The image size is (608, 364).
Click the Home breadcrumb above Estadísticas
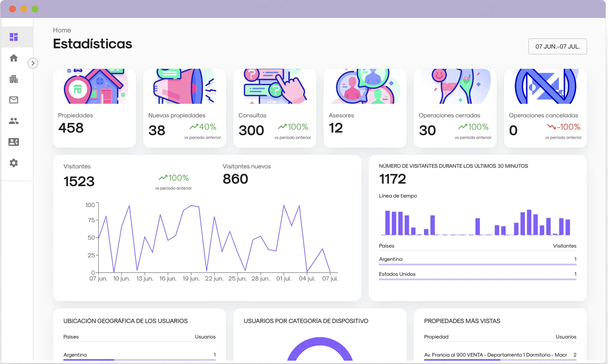[62, 30]
